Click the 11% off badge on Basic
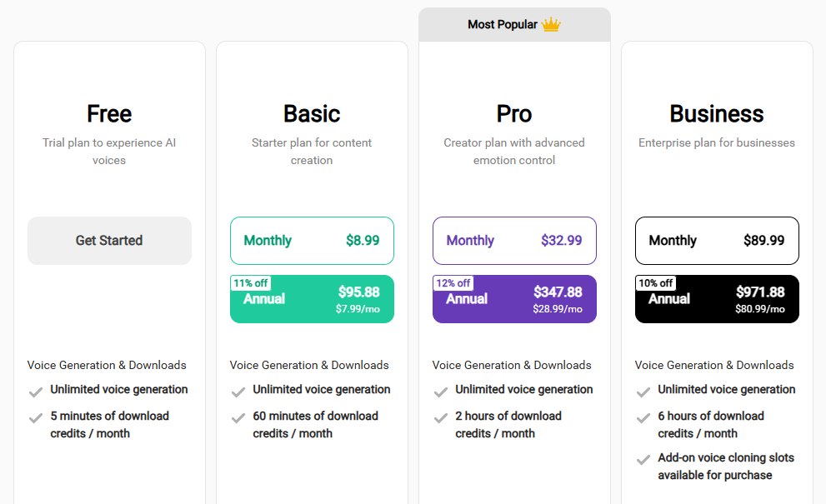 [x=250, y=283]
